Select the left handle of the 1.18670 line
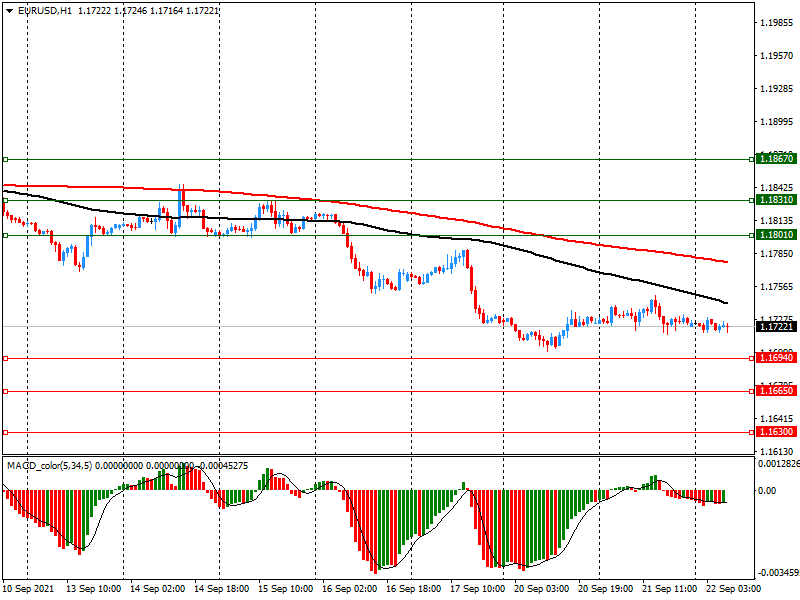The width and height of the screenshot is (800, 600). pyautogui.click(x=6, y=160)
